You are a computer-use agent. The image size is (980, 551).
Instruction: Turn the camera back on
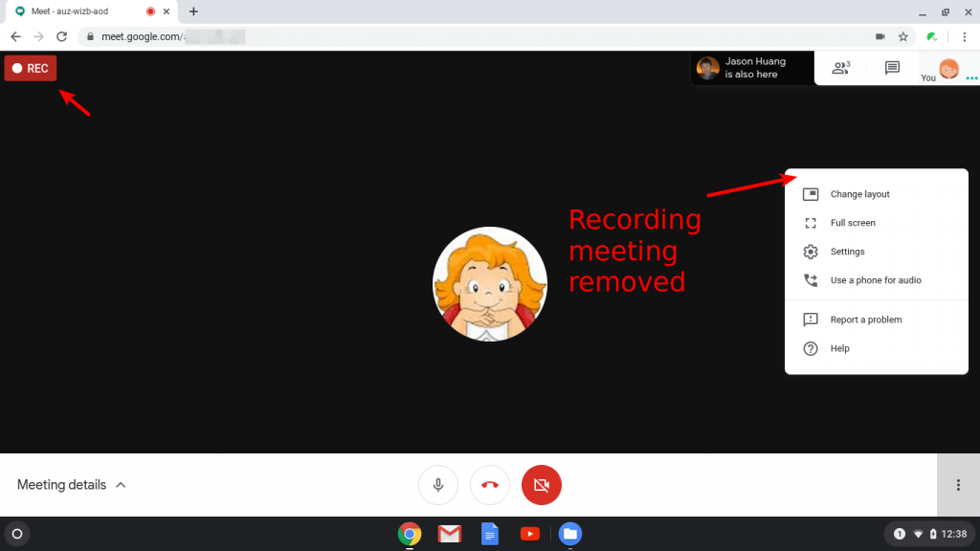pyautogui.click(x=542, y=485)
